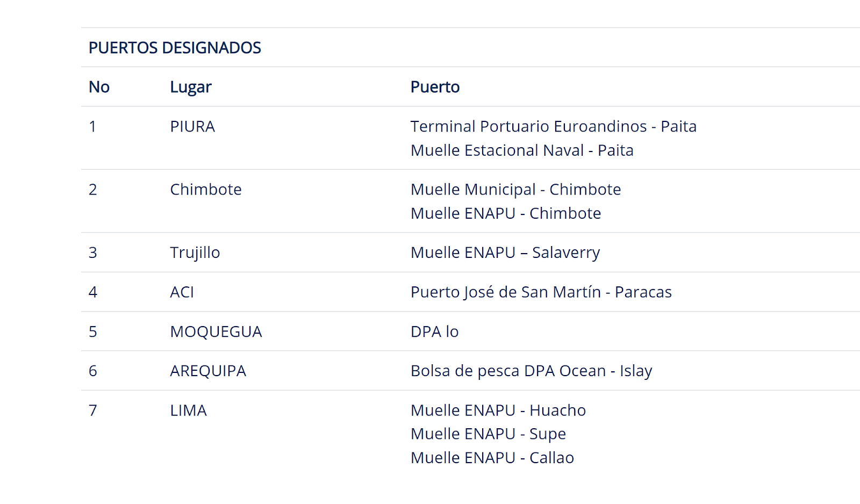Click the Puerto column header
Screen dimensions: 860x504
pyautogui.click(x=435, y=87)
